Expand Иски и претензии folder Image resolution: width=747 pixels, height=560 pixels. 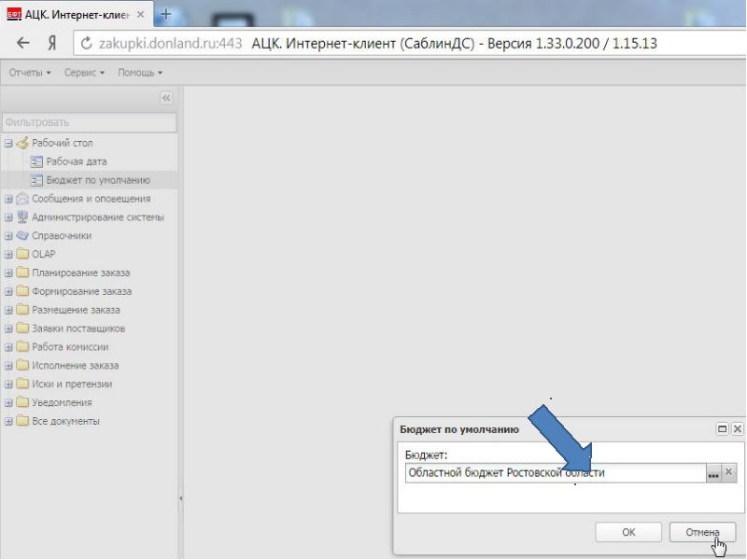pyautogui.click(x=8, y=385)
